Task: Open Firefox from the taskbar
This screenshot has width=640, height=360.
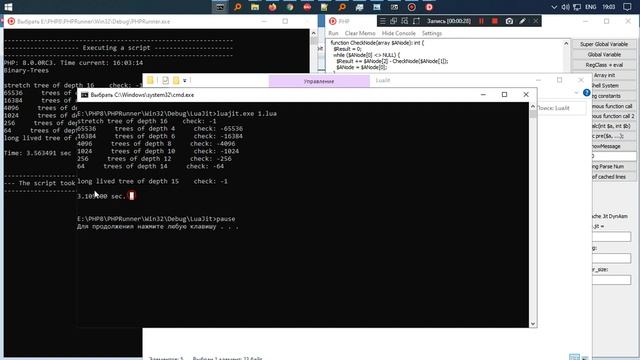Action: (272, 7)
